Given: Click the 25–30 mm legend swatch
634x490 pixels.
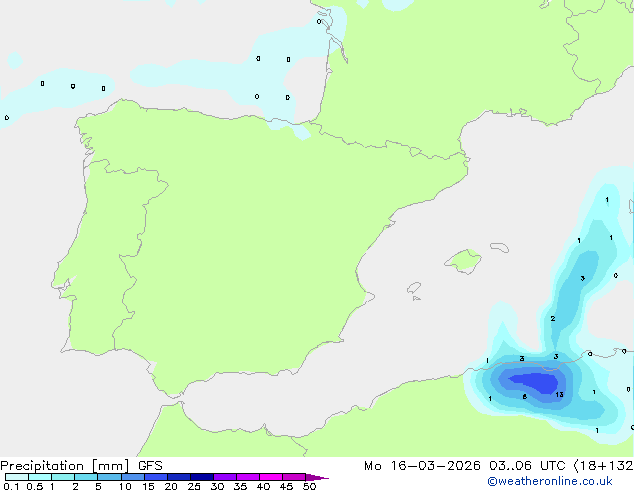Looking at the screenshot, I should (x=202, y=477).
